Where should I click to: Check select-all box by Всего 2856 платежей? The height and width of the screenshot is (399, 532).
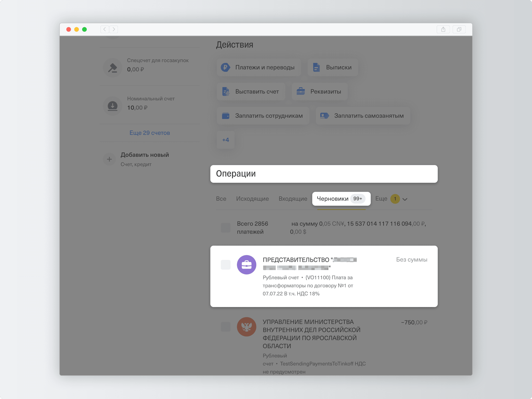[x=225, y=228]
